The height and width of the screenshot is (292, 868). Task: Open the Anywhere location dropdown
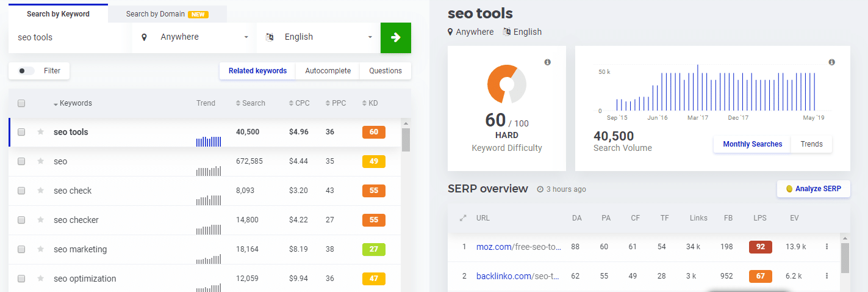(194, 37)
